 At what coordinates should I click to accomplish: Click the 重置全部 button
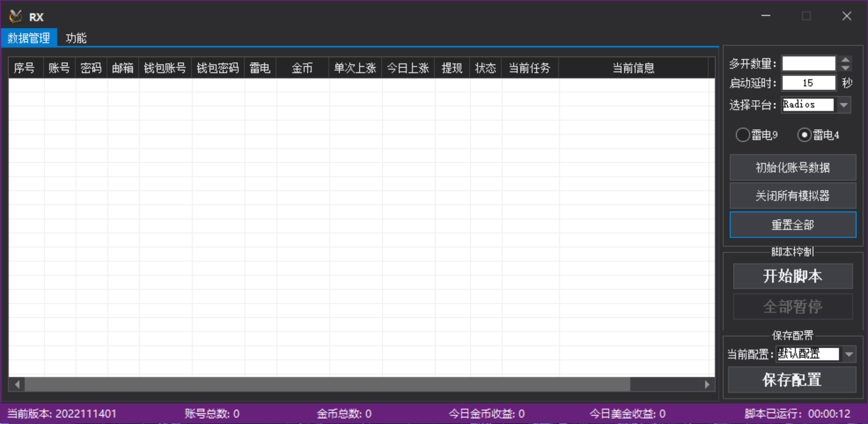[793, 225]
